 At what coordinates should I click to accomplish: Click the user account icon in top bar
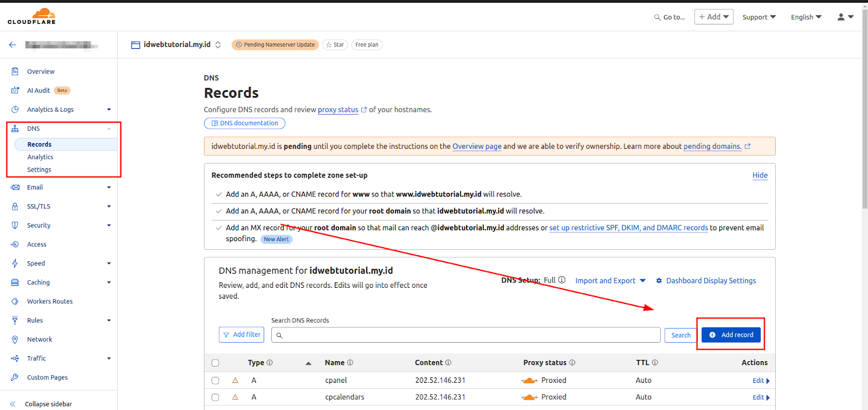[841, 17]
